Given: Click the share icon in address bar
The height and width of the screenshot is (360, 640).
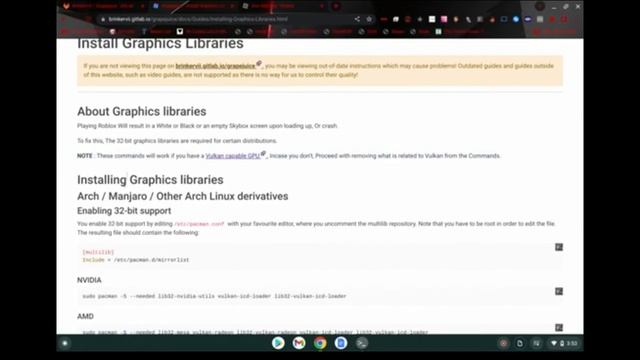Looking at the screenshot, I should coord(357,19).
